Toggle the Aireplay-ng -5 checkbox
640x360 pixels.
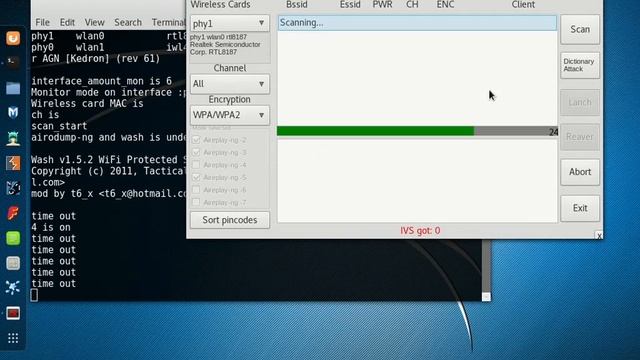(x=196, y=177)
